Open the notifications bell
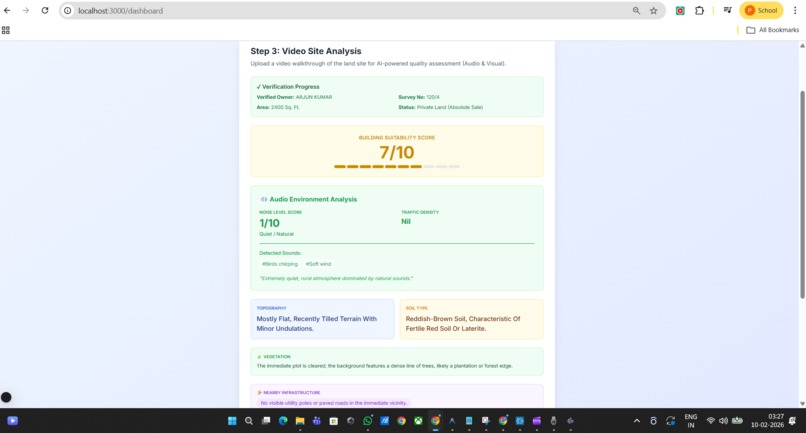This screenshot has height=433, width=806. pos(793,421)
